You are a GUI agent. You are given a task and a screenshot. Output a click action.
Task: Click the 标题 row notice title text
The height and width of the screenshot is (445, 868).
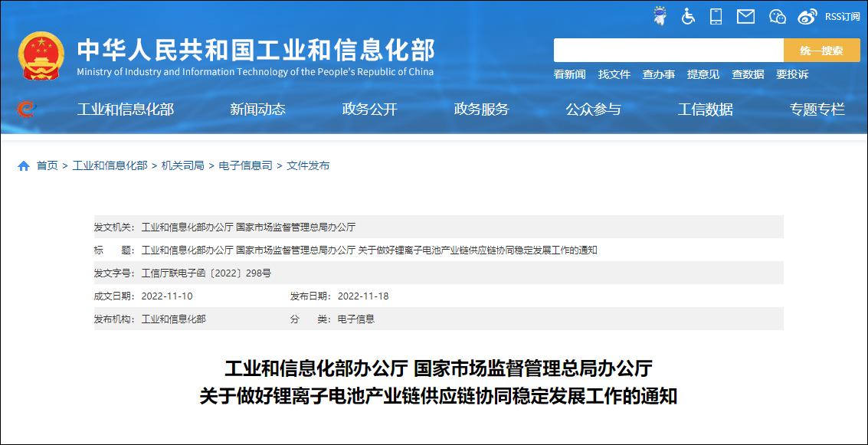click(x=369, y=250)
